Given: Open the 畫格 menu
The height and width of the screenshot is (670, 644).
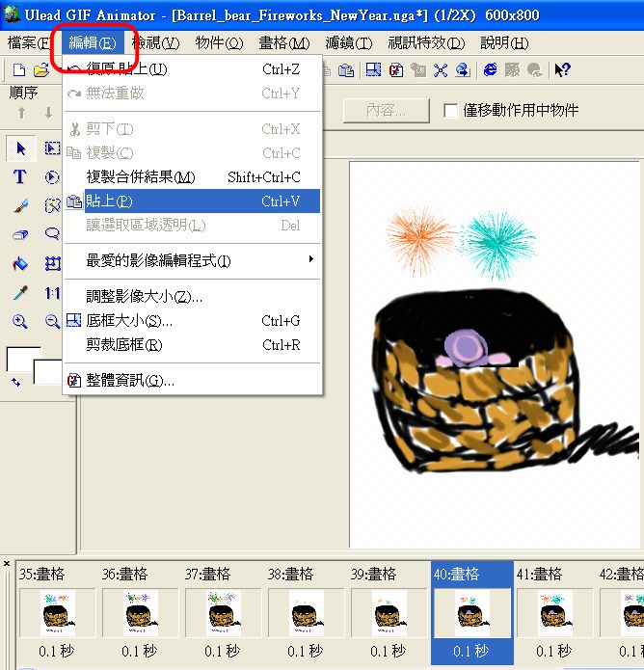Looking at the screenshot, I should pos(284,42).
